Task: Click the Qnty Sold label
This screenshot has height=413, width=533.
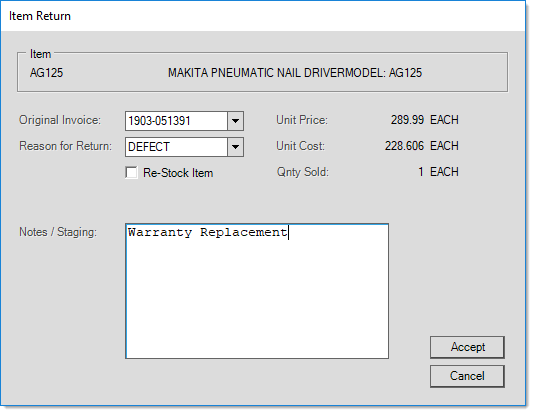Action: pyautogui.click(x=303, y=172)
